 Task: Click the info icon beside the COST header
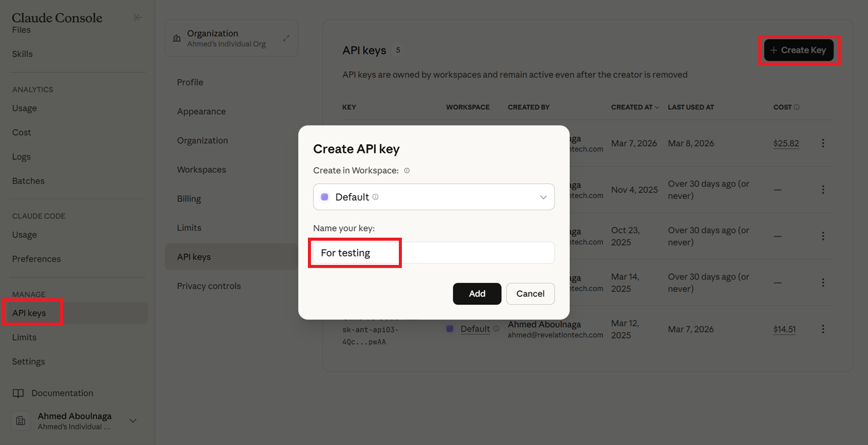point(796,107)
